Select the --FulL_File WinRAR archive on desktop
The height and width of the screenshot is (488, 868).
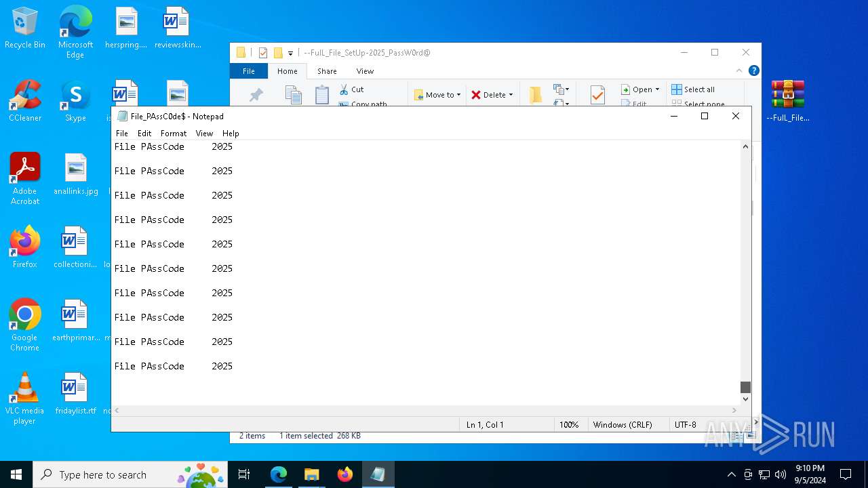tap(788, 101)
